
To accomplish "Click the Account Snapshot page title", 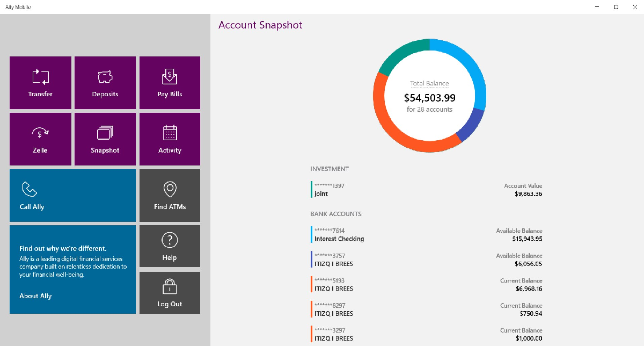I will (x=260, y=25).
